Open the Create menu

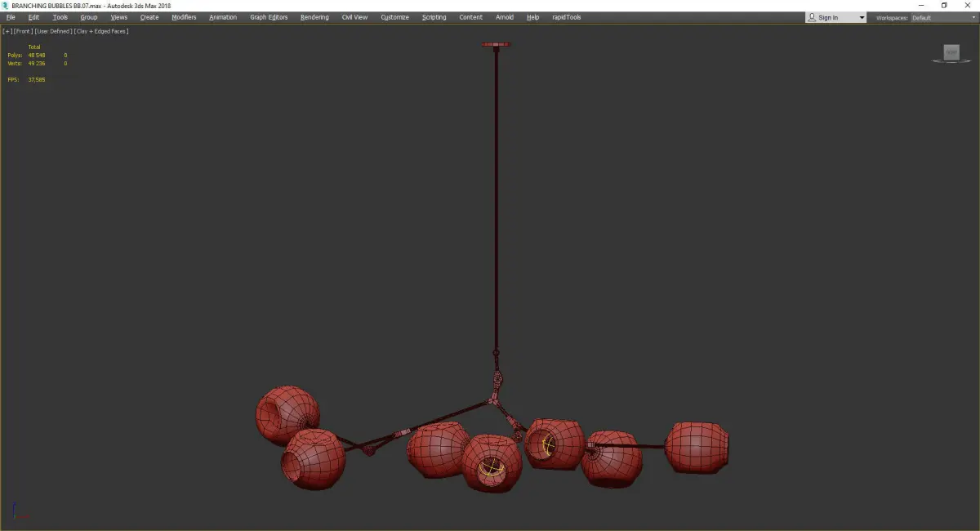coord(149,17)
